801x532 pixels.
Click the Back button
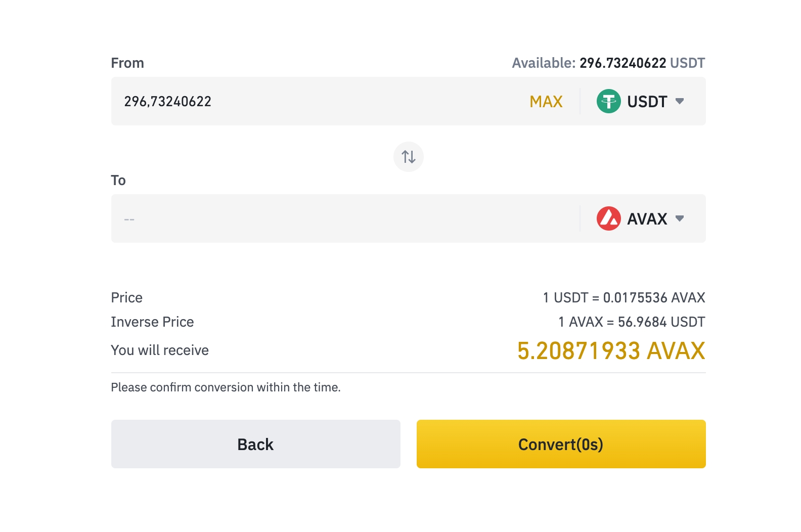point(255,444)
